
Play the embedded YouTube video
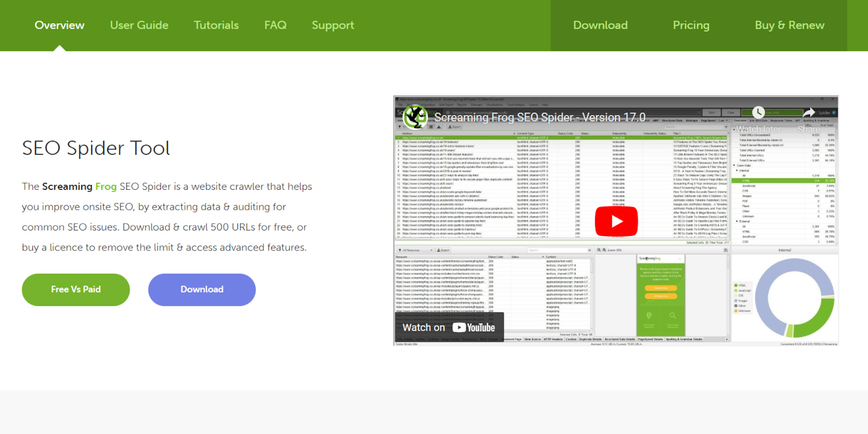point(616,221)
